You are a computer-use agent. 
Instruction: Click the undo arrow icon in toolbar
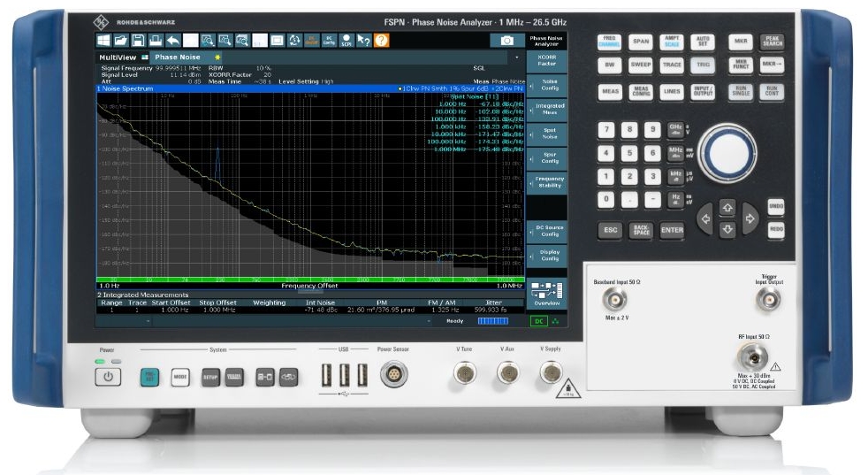pos(172,41)
